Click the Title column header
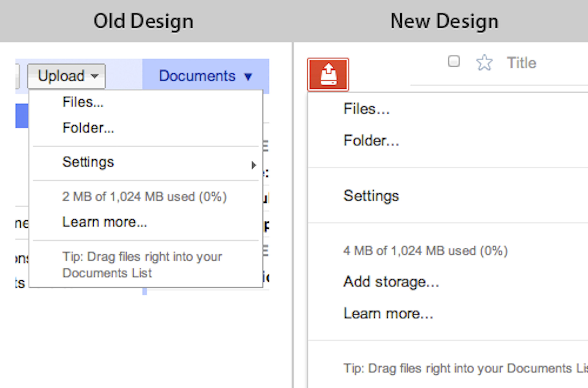The height and width of the screenshot is (388, 588). (521, 63)
